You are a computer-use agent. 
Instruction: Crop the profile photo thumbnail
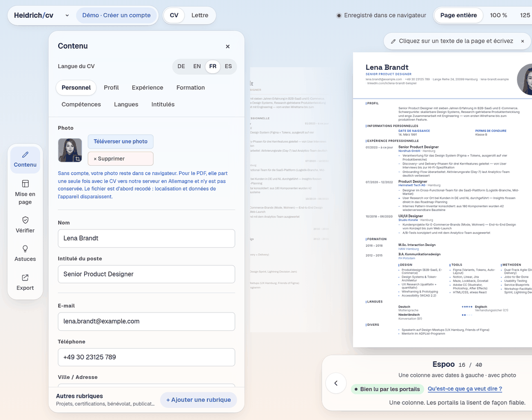coord(78,158)
